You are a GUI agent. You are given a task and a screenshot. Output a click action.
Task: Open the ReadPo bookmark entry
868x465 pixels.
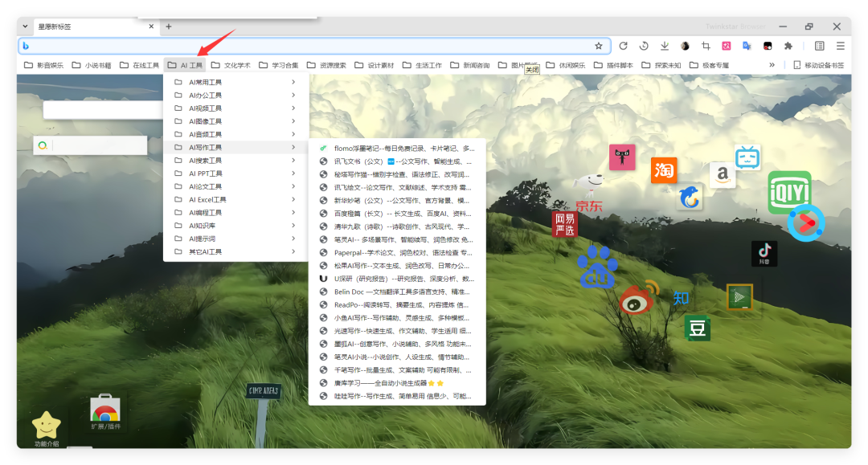pyautogui.click(x=397, y=304)
